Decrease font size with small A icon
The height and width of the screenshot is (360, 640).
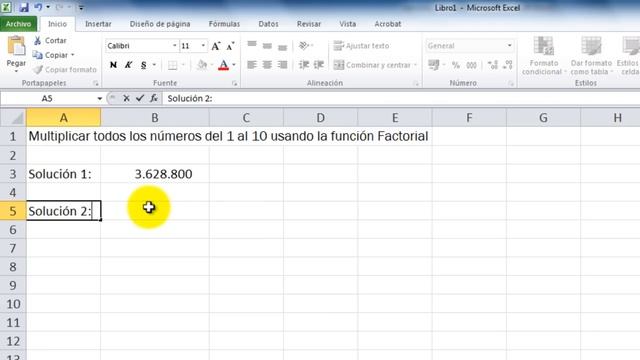pos(230,46)
